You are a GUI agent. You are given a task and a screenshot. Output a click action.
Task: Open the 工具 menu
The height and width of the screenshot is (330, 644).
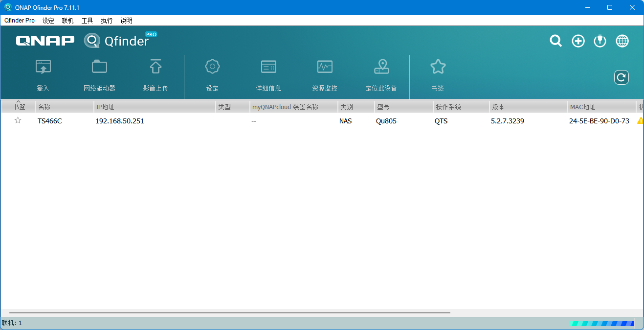pyautogui.click(x=88, y=21)
